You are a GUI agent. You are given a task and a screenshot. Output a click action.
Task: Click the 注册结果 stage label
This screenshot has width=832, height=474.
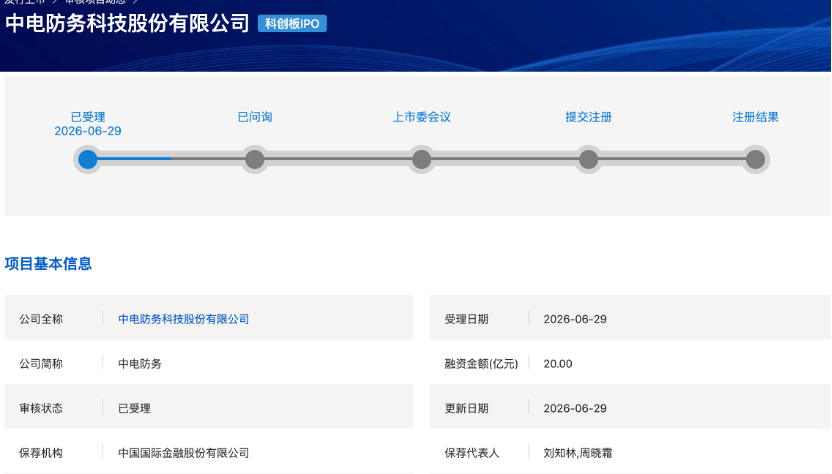coord(755,117)
